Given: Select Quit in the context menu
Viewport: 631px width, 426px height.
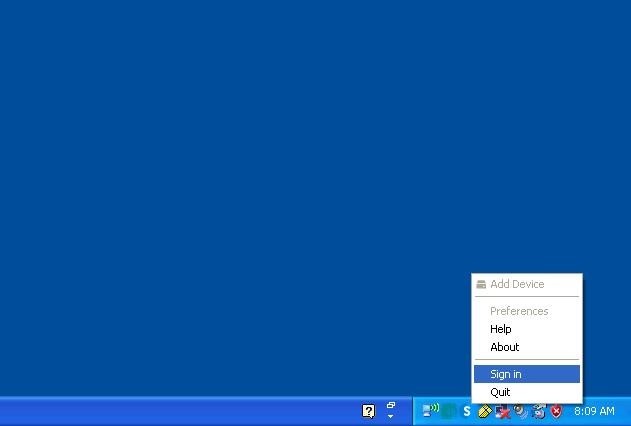Looking at the screenshot, I should click(527, 392).
